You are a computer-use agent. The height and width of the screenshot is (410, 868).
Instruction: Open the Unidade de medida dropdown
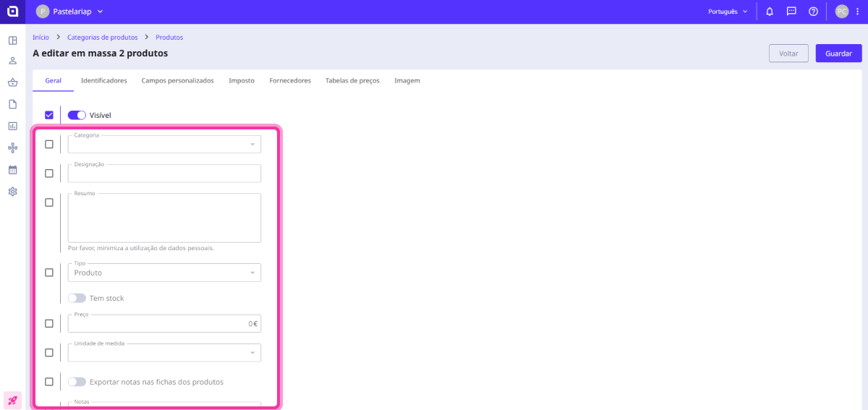pyautogui.click(x=164, y=353)
